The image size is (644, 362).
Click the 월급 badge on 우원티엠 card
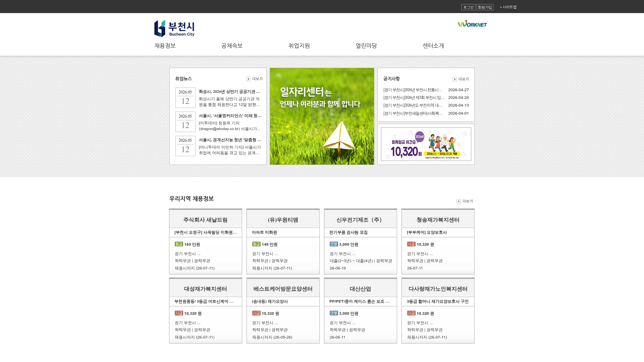pos(256,244)
